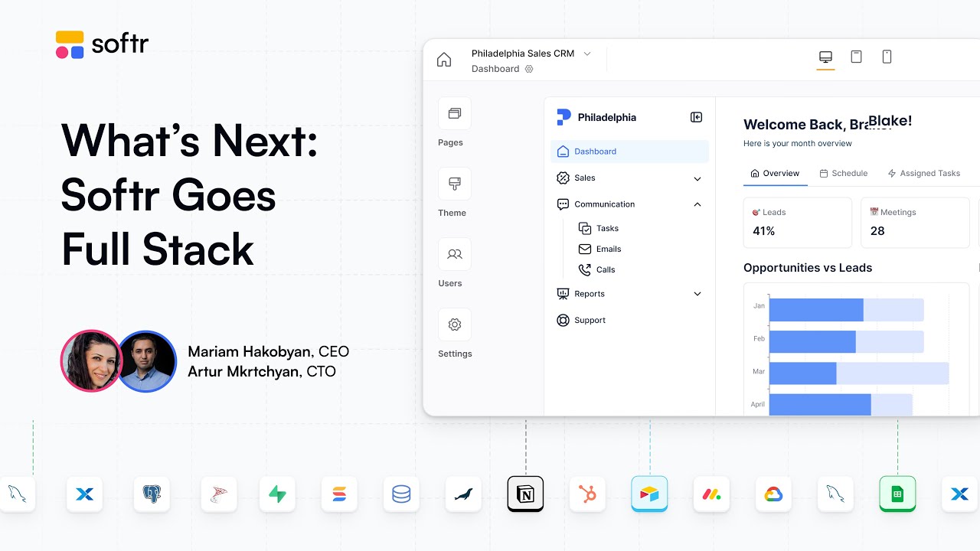This screenshot has width=980, height=551.
Task: Click the Welcome Back heading
Action: 828,123
